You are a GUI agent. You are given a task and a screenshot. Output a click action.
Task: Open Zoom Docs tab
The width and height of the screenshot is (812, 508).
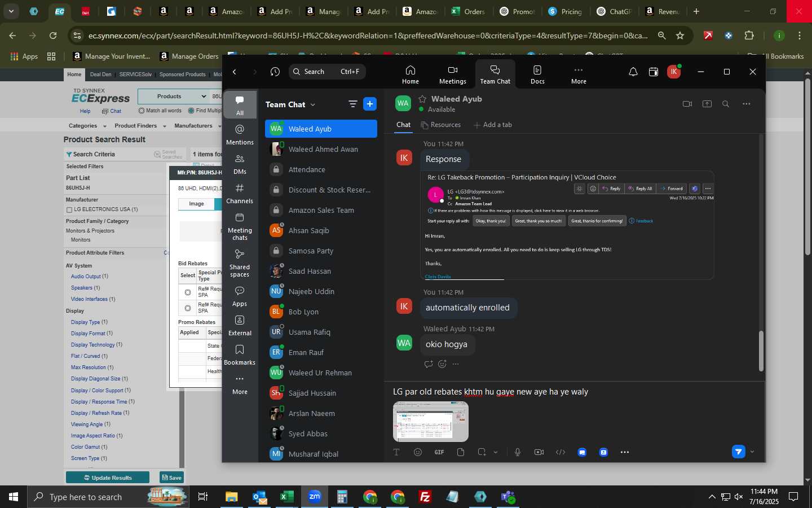click(x=537, y=75)
